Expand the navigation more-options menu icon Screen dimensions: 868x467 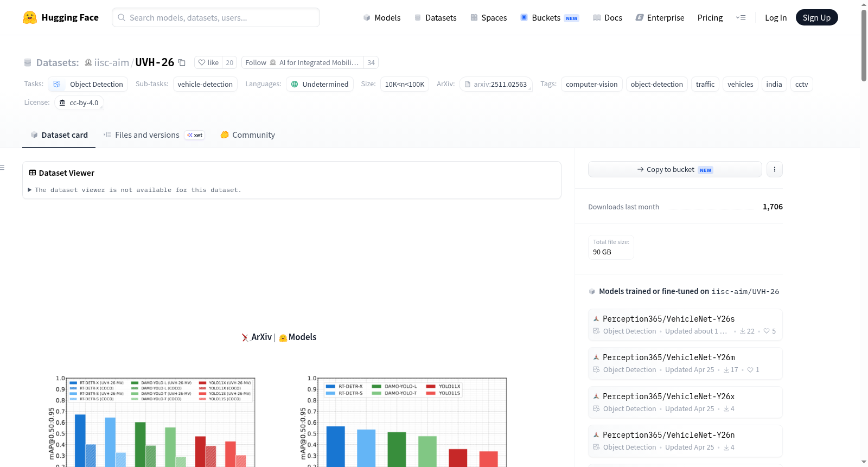(x=741, y=17)
